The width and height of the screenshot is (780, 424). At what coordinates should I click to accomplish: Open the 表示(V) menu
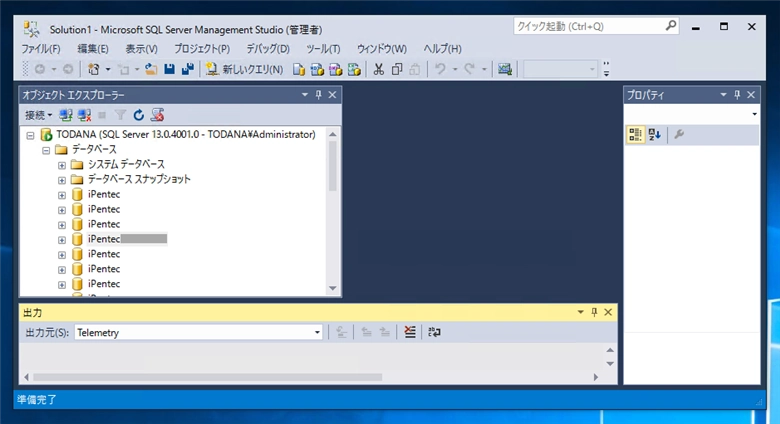coord(141,49)
